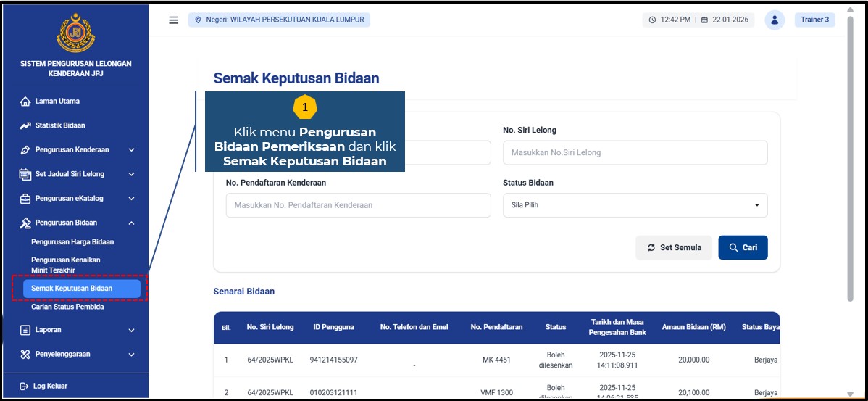Open the user profile avatar icon
868x401 pixels.
pos(775,20)
